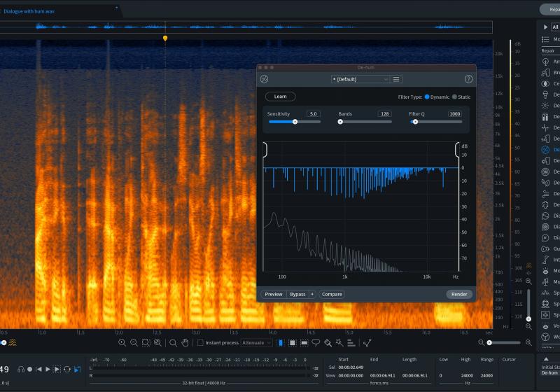Select the harmonics selection tool

coord(351,343)
